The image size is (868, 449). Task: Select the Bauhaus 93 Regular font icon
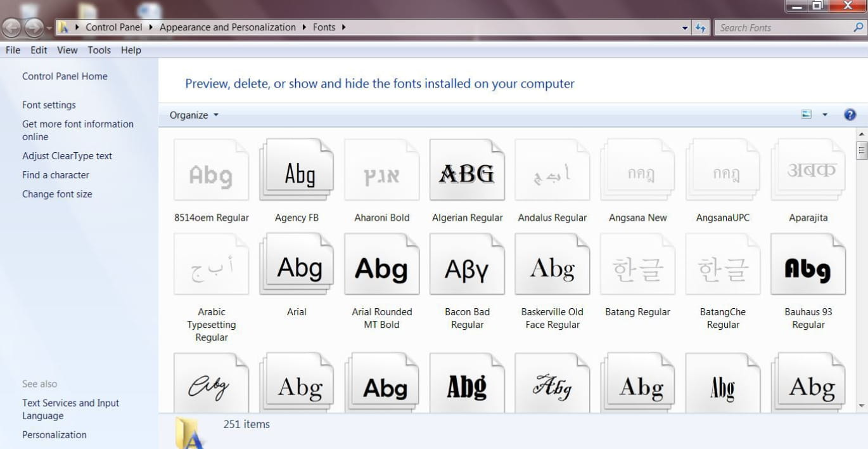tap(808, 264)
